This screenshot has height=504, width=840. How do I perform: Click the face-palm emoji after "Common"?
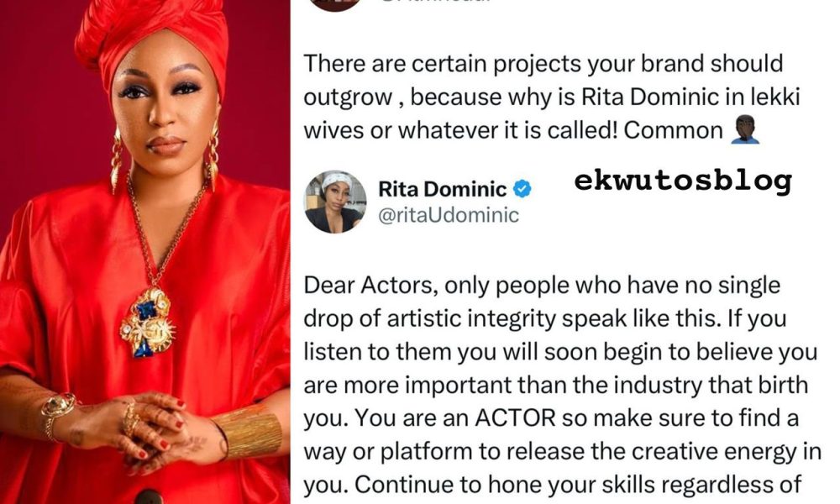[x=745, y=130]
